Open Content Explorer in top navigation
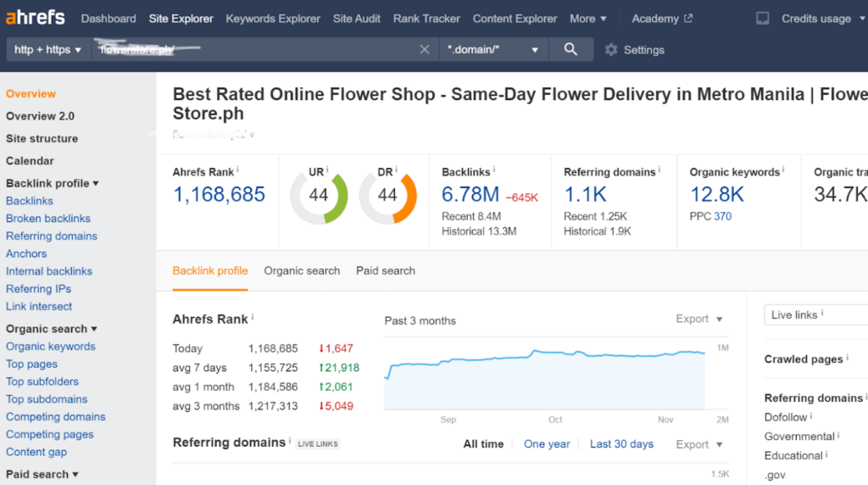Screen dimensions: 868x485 coord(515,19)
